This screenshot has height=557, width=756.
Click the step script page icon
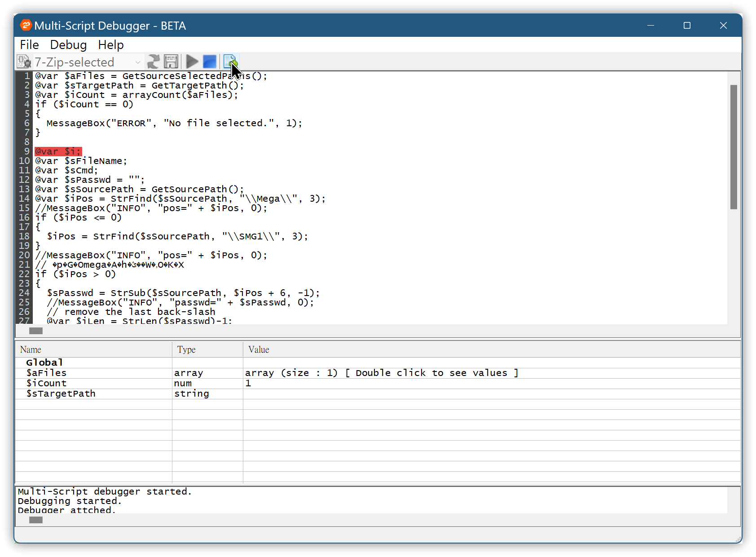point(230,62)
